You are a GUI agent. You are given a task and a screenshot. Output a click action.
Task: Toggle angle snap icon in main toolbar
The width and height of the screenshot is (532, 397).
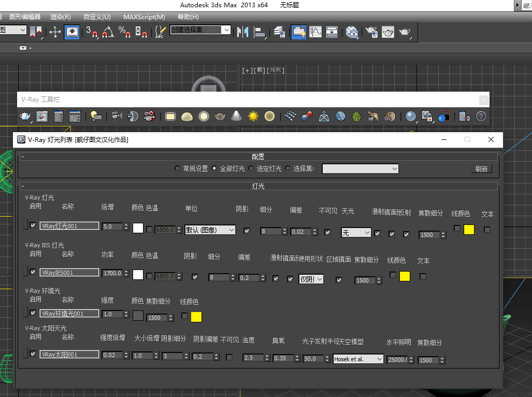[x=108, y=32]
